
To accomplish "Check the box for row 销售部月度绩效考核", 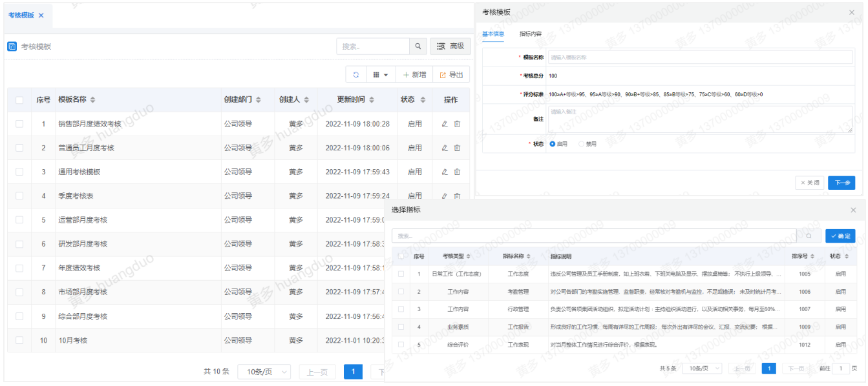I will 19,124.
